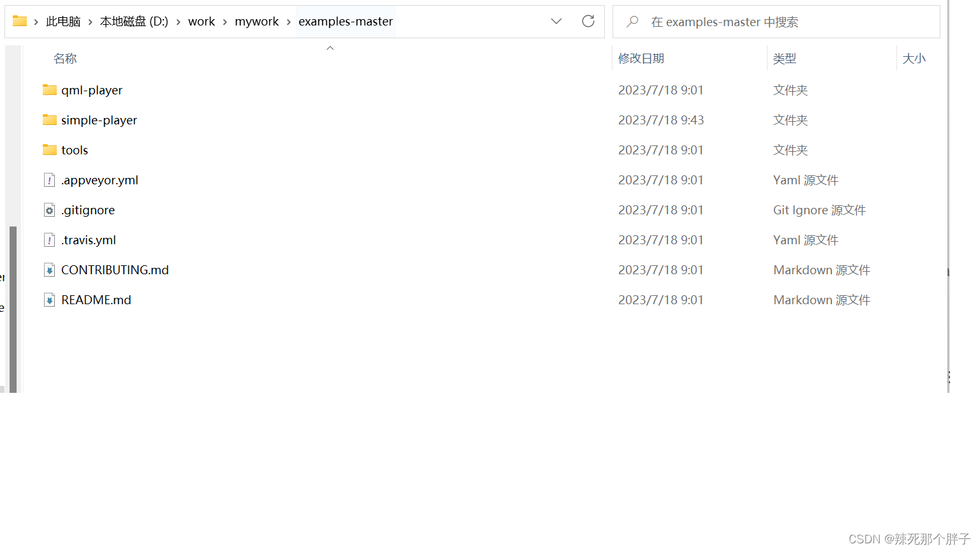The image size is (980, 551).
Task: Navigate to work folder in breadcrumb
Action: pos(202,22)
